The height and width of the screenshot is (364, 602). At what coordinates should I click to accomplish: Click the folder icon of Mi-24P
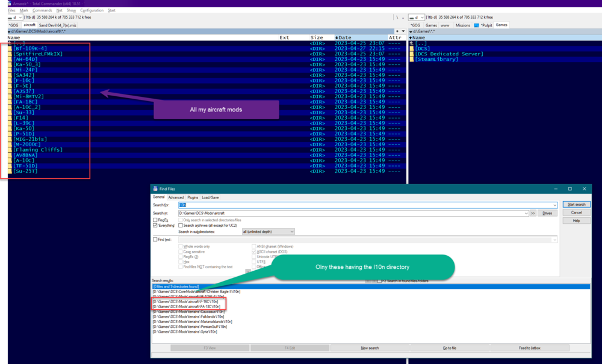10,70
